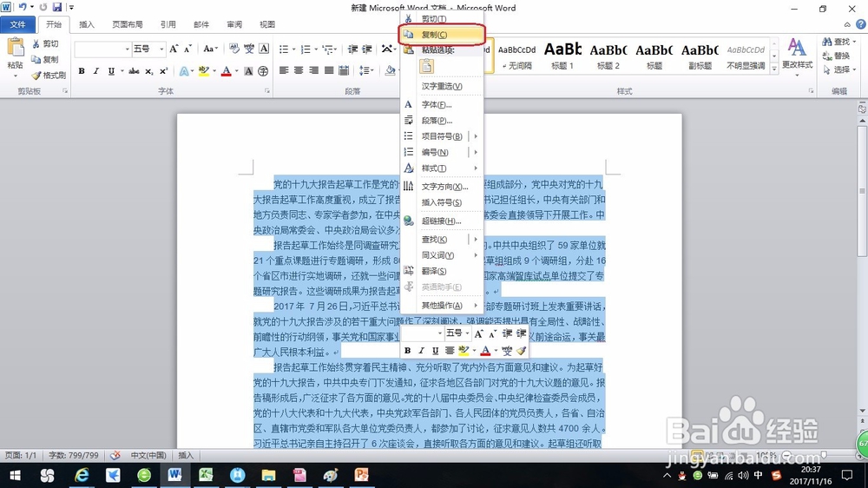868x488 pixels.
Task: Toggle ribbon Center alignment button
Action: pos(299,70)
